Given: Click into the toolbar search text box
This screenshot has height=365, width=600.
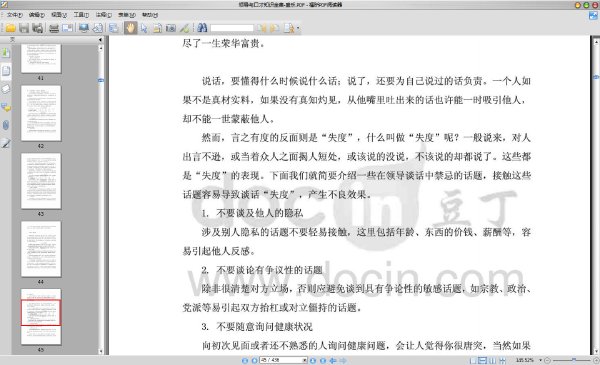Looking at the screenshot, I should click(232, 28).
